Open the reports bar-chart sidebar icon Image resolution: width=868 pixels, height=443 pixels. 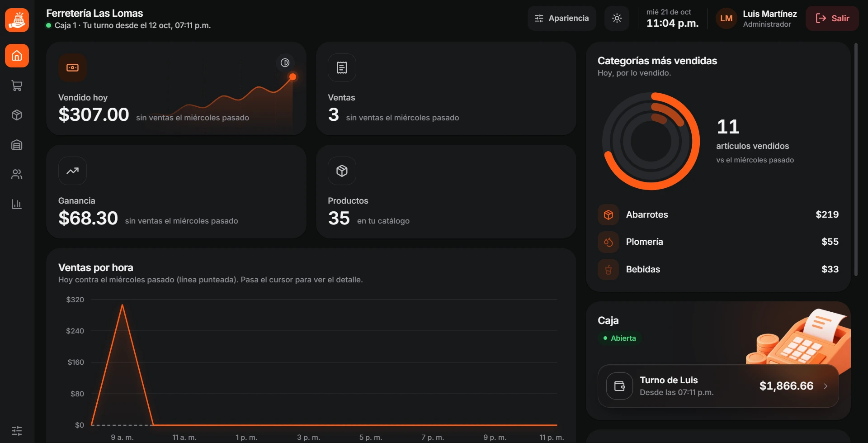tap(17, 204)
